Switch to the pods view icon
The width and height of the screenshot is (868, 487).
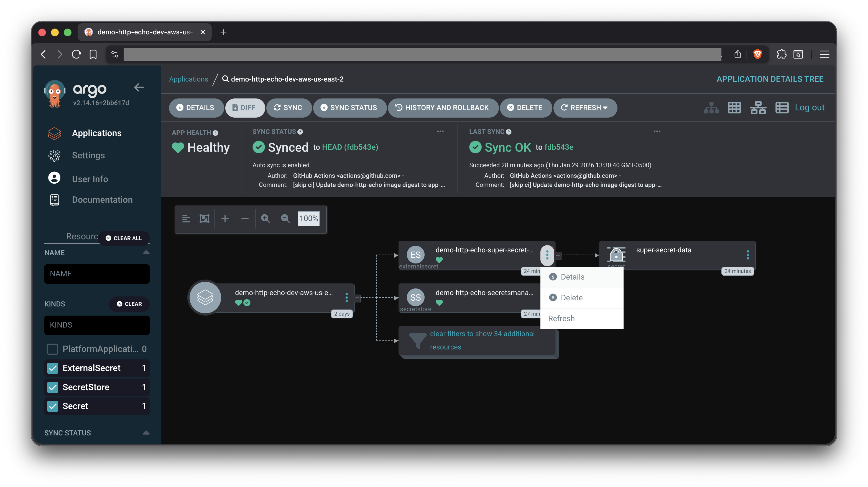coord(734,108)
